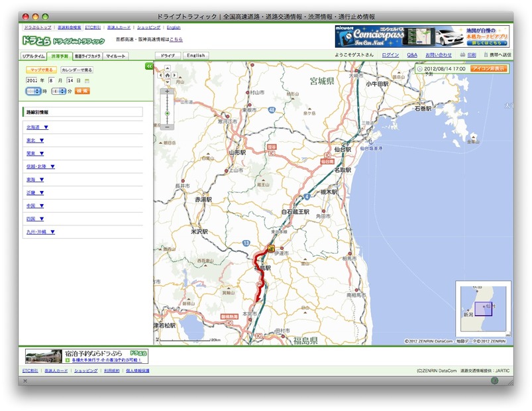Click the overview minimap thumbnail

tap(483, 308)
